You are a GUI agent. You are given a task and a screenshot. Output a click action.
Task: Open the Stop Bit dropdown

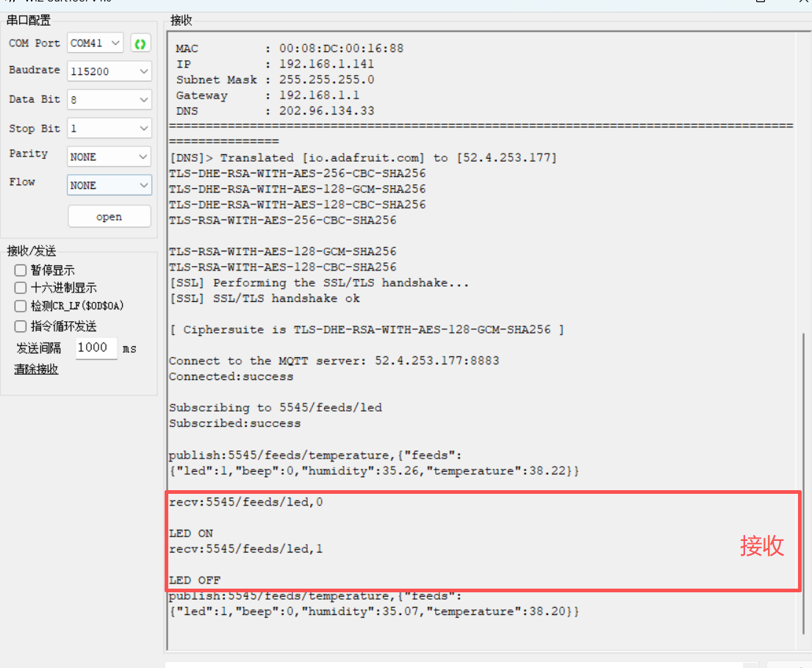[109, 129]
